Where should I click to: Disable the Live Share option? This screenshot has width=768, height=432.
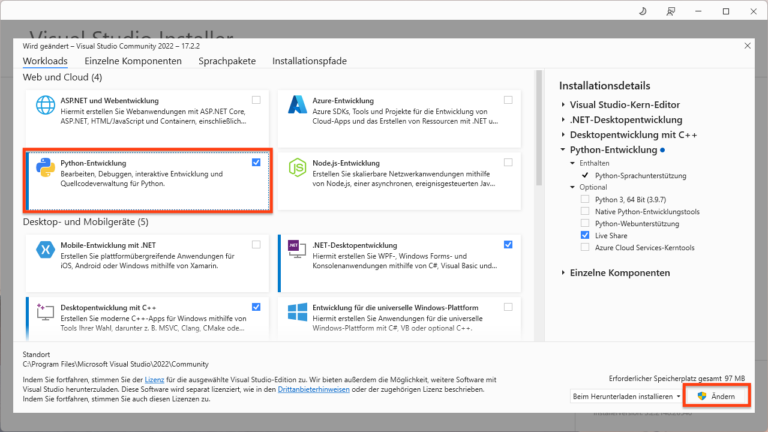click(x=585, y=235)
